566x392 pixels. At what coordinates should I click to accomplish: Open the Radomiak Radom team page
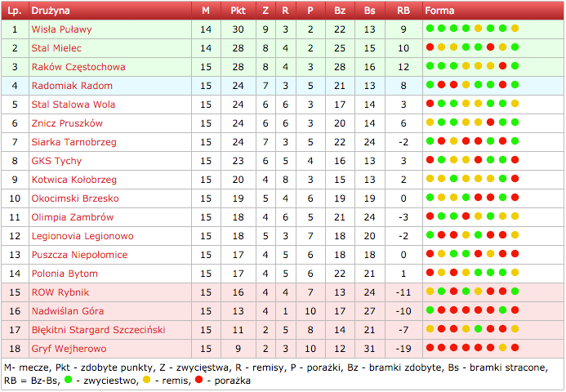pos(72,86)
